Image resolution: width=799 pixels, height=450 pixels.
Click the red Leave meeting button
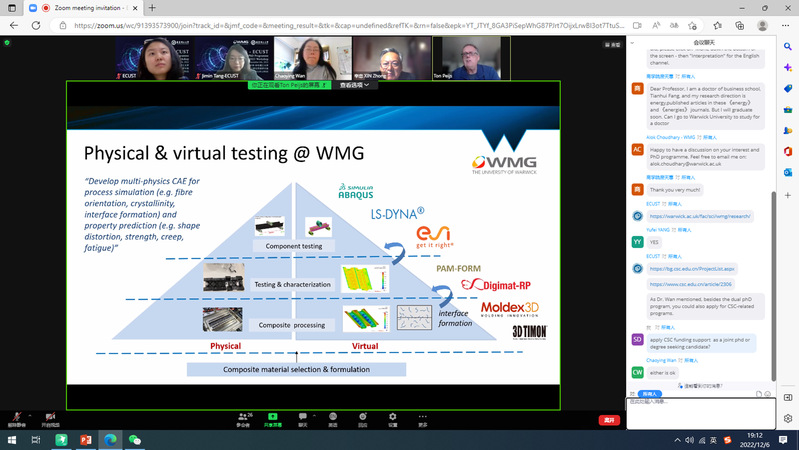tap(609, 420)
